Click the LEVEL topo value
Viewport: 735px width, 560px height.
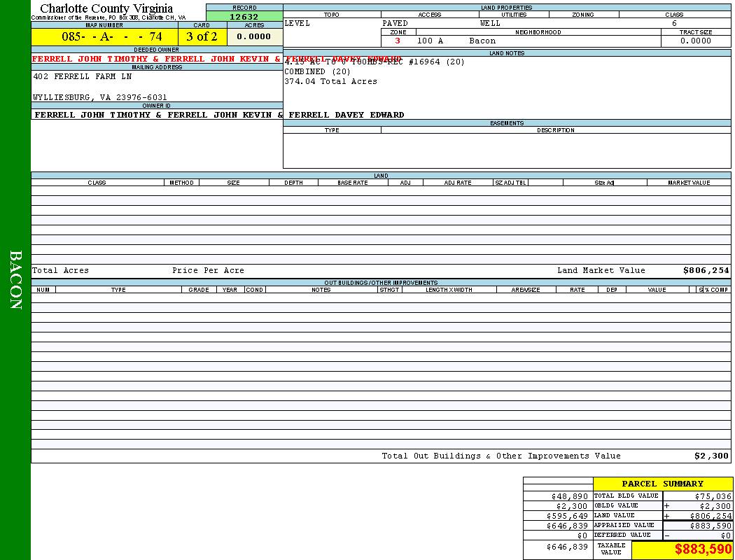297,24
